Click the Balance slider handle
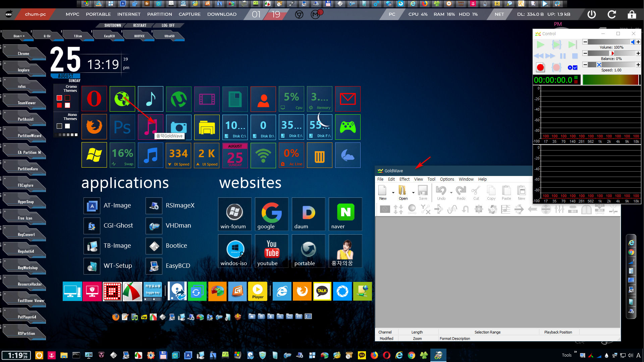Image resolution: width=644 pixels, height=362 pixels. [612, 53]
